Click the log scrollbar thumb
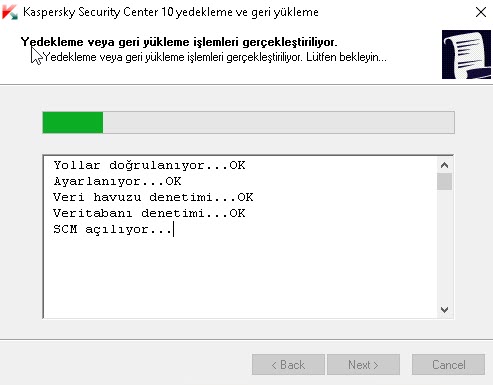 (444, 181)
